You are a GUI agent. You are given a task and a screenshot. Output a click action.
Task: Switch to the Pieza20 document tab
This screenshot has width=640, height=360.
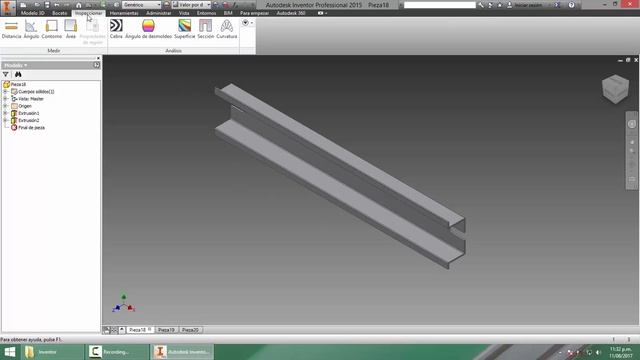(190, 330)
